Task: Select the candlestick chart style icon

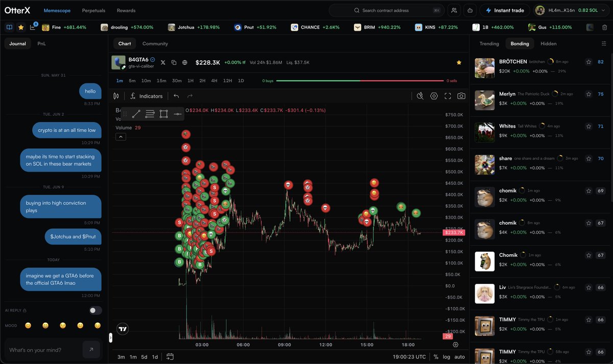Action: click(x=116, y=96)
